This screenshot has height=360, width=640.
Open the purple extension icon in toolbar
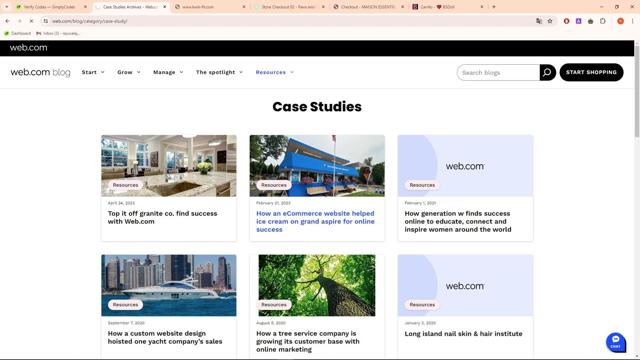click(x=578, y=21)
